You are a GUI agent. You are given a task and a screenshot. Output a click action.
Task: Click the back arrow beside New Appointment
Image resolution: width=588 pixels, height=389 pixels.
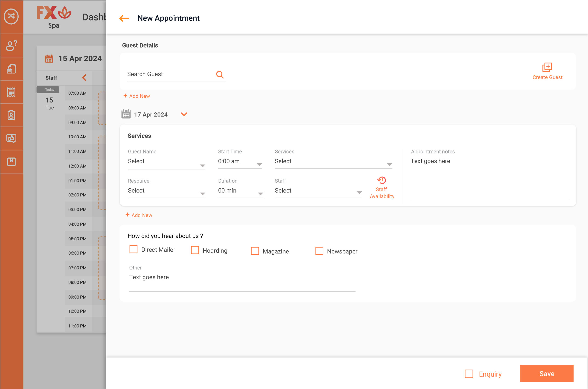click(x=124, y=18)
